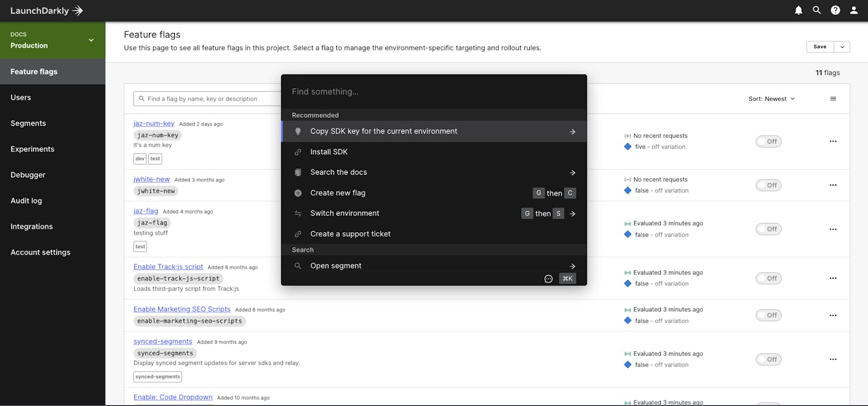
Task: Click the synced-segments tag label
Action: point(158,377)
